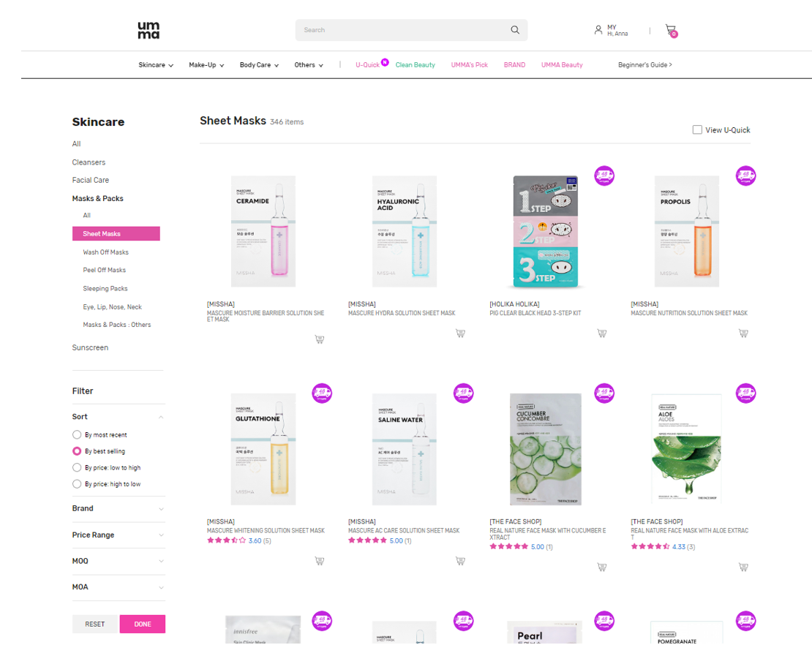Open Wash Off Masks subcategory
This screenshot has width=812, height=645.
point(105,252)
